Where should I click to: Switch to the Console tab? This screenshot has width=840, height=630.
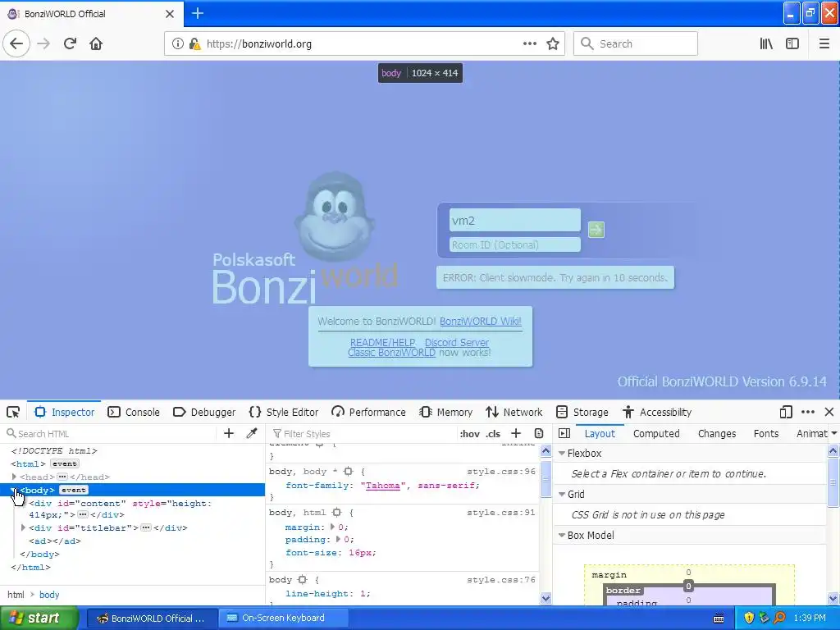134,412
